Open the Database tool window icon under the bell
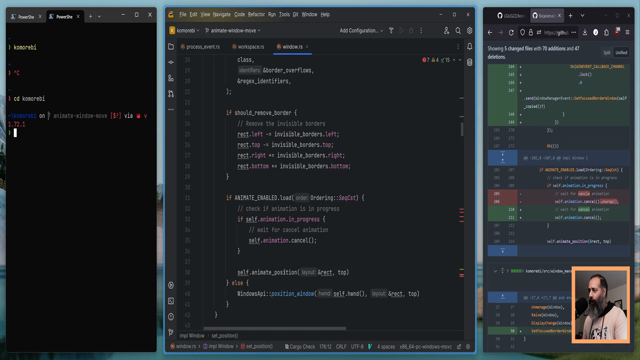 (470, 62)
